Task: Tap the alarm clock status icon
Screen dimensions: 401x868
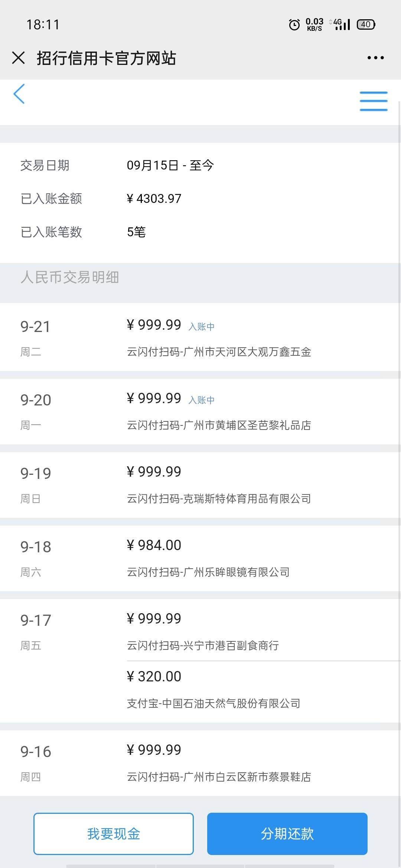Action: point(294,24)
